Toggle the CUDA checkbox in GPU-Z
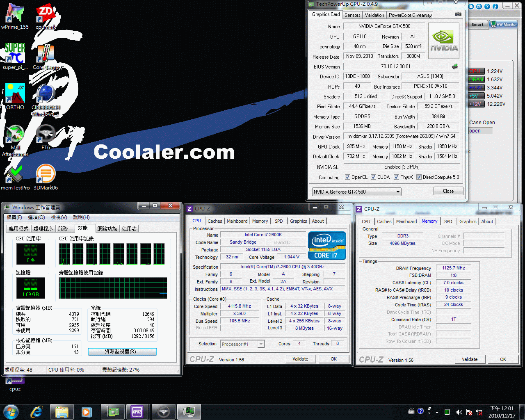The image size is (525, 420). tap(373, 177)
